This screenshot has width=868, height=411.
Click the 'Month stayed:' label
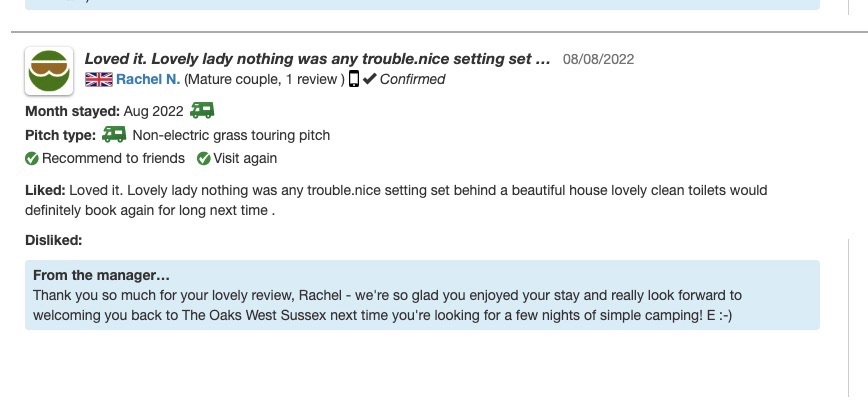tap(72, 111)
